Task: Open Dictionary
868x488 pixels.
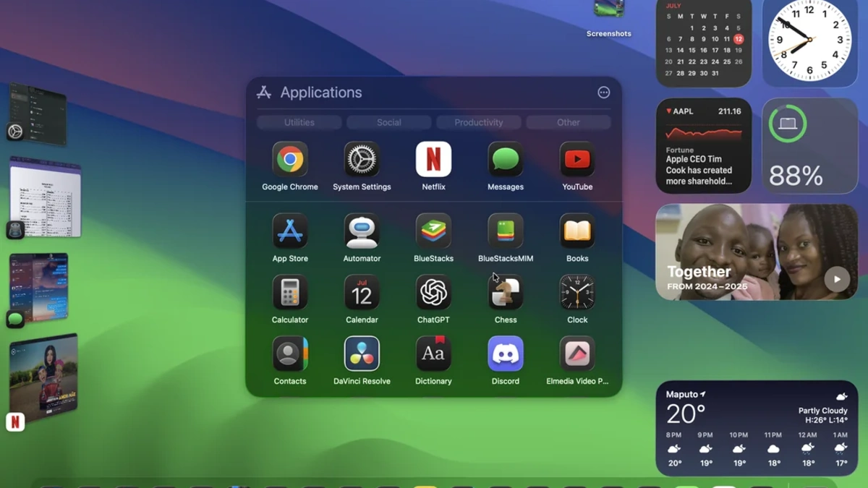Action: 433,354
